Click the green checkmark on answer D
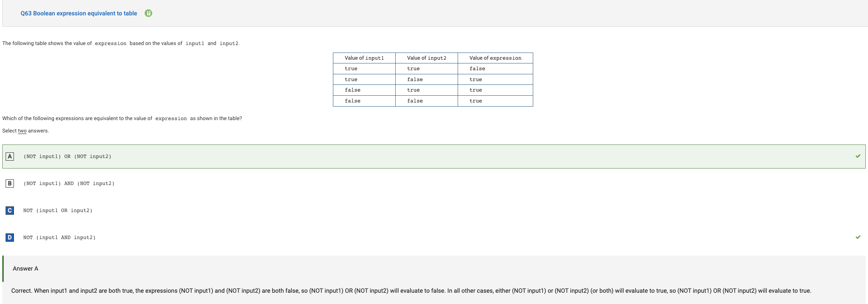 pyautogui.click(x=858, y=237)
